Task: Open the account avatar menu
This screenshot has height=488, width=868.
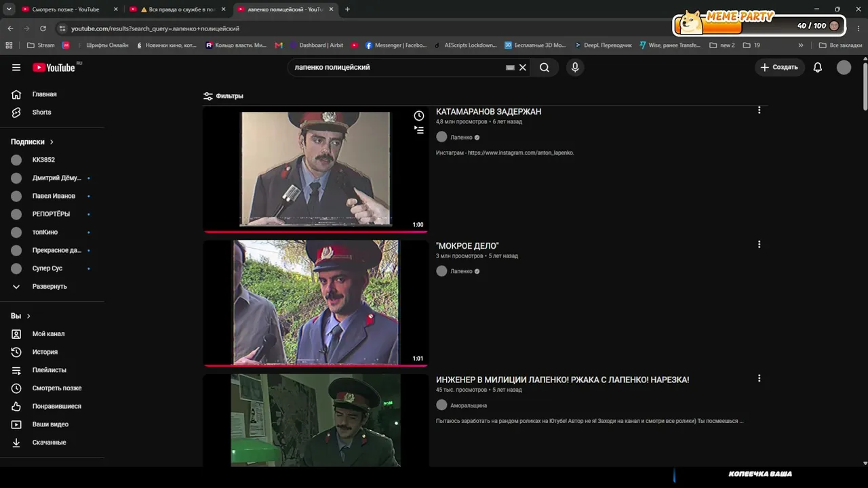Action: tap(844, 67)
